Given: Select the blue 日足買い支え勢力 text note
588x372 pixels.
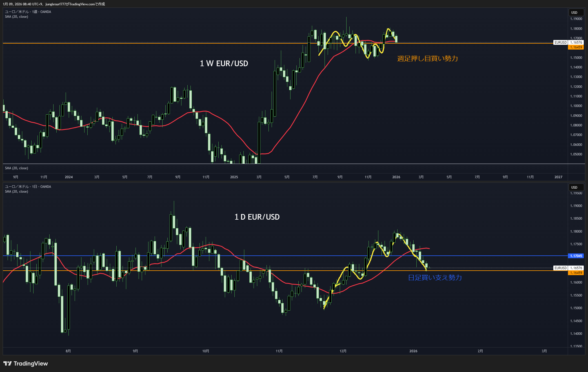Looking at the screenshot, I should tap(435, 278).
